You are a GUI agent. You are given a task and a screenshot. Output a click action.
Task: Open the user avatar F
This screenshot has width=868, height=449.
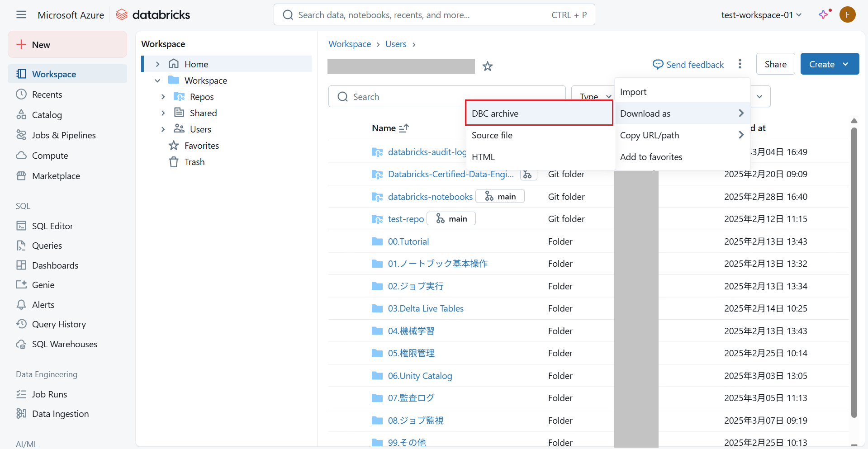pos(847,14)
